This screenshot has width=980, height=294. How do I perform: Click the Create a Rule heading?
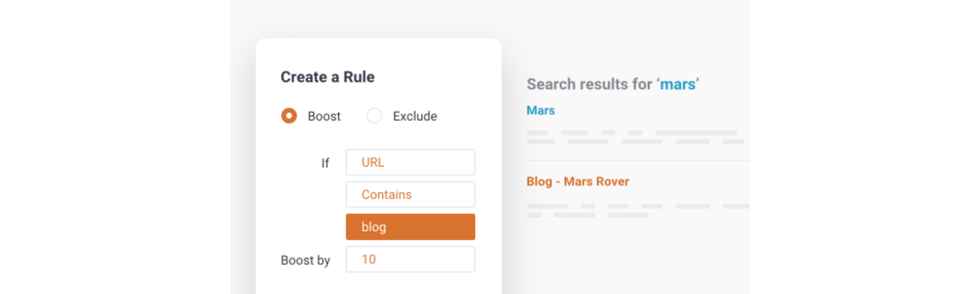[x=327, y=78]
